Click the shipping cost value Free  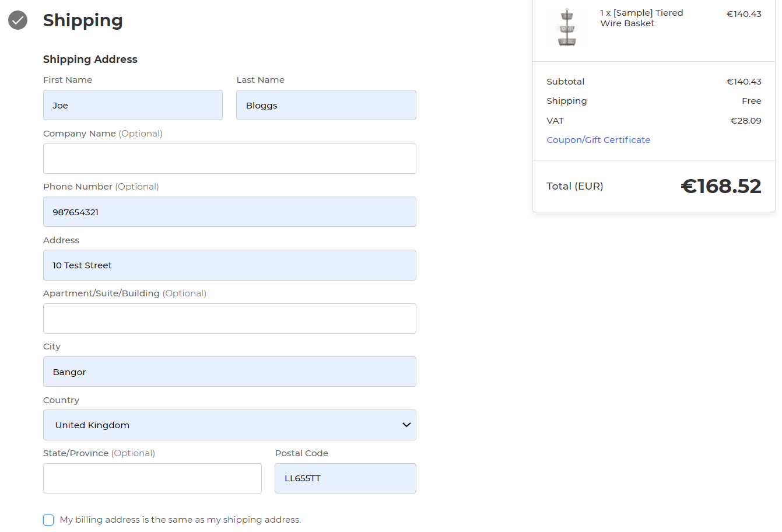pos(752,101)
